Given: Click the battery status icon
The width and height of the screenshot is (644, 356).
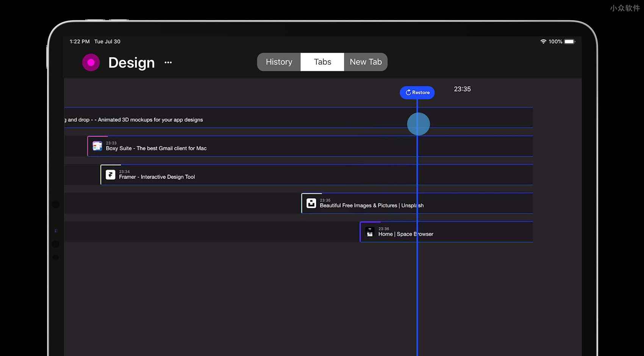Looking at the screenshot, I should click(x=570, y=41).
